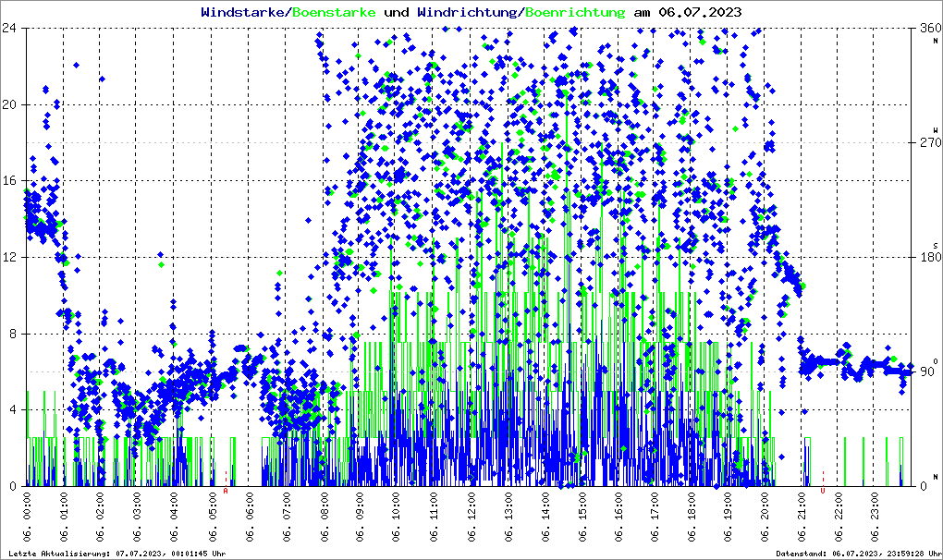Click the compass letter O on the direction axis
This screenshot has height=560, width=943.
[x=936, y=360]
